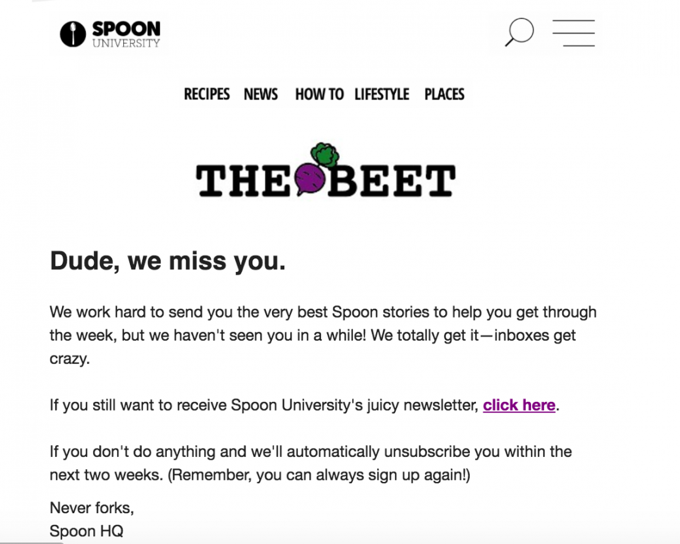Click the "Spoon HQ" signature
This screenshot has height=544, width=680.
[x=87, y=531]
